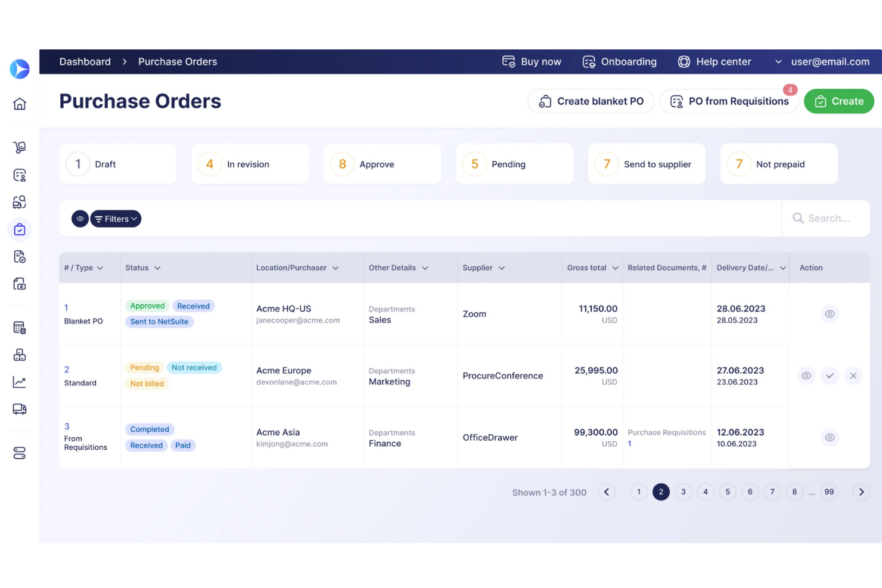Click the delivery truck icon in sidebar
The width and height of the screenshot is (882, 588).
pos(20,409)
